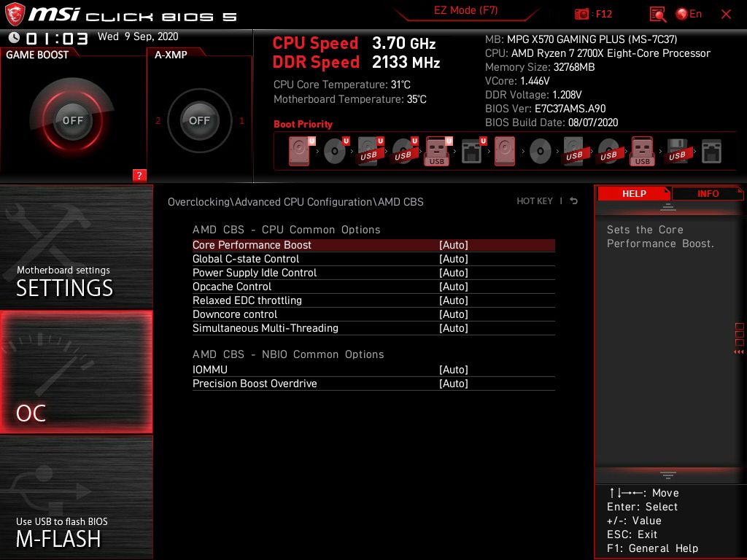
Task: Open the BIOS search magnifier icon
Action: tap(658, 15)
